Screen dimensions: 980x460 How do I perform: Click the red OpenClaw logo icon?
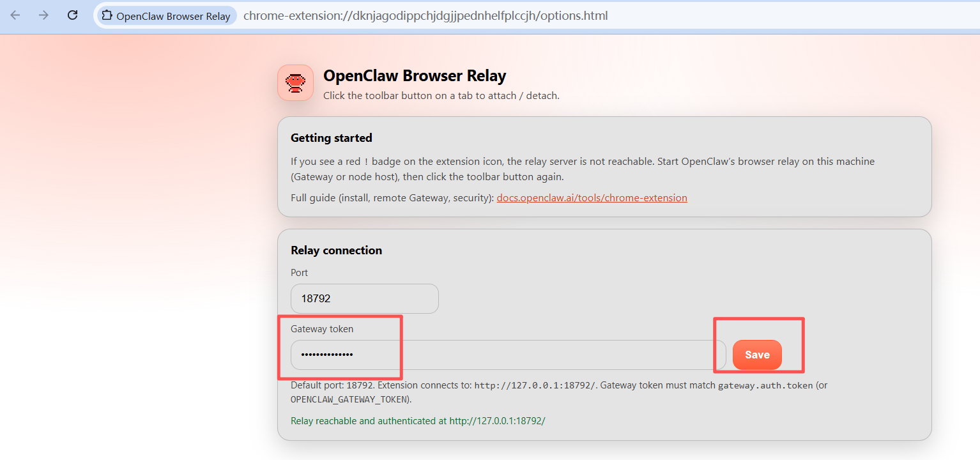[295, 82]
